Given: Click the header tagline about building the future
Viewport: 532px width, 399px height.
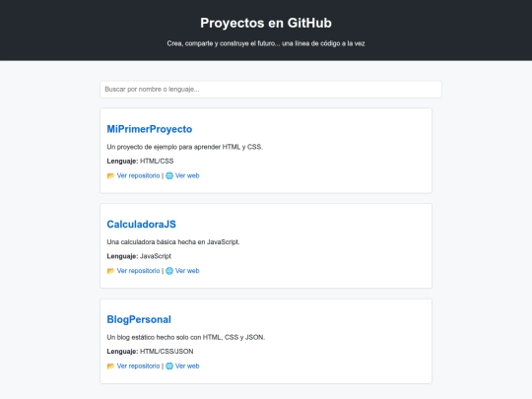Looking at the screenshot, I should (266, 43).
